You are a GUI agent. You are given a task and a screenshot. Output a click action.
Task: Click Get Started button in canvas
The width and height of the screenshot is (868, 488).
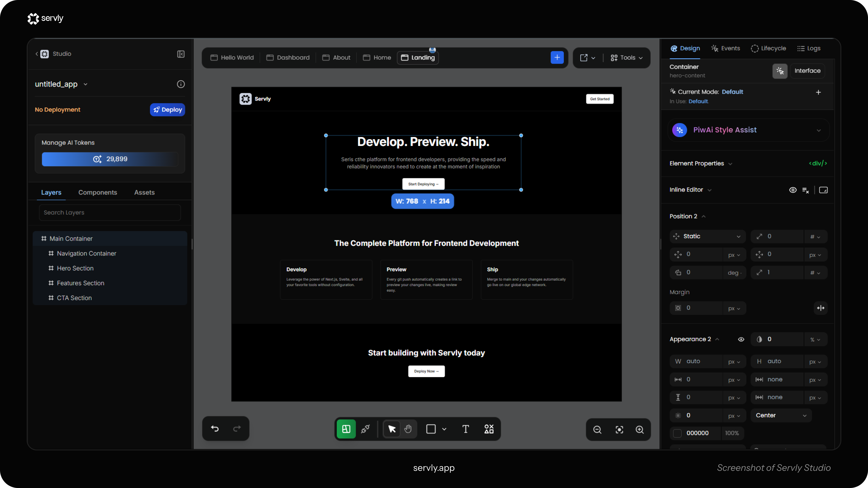(600, 99)
